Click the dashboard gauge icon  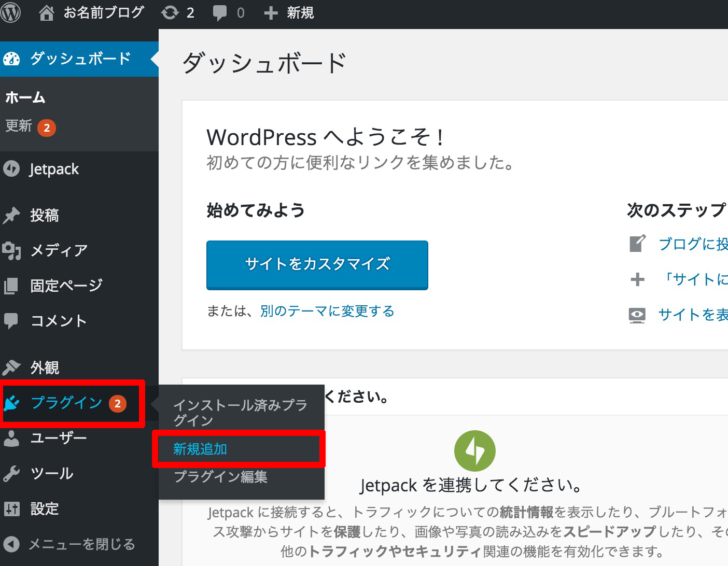coord(11,59)
